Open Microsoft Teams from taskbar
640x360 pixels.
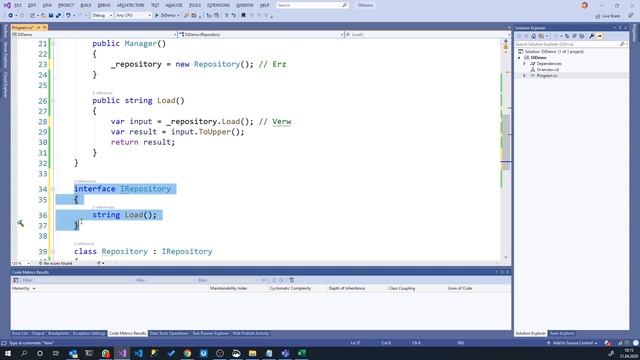[x=285, y=353]
